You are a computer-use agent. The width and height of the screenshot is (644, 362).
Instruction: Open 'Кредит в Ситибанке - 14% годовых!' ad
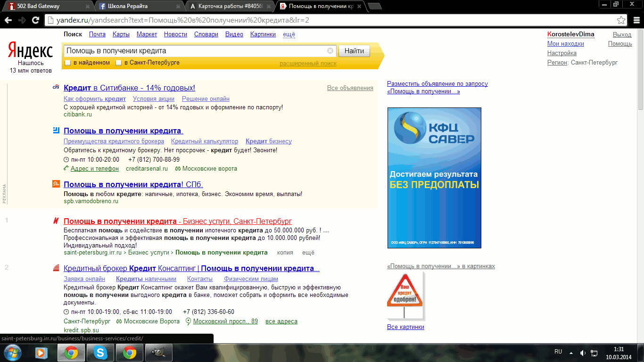[129, 88]
